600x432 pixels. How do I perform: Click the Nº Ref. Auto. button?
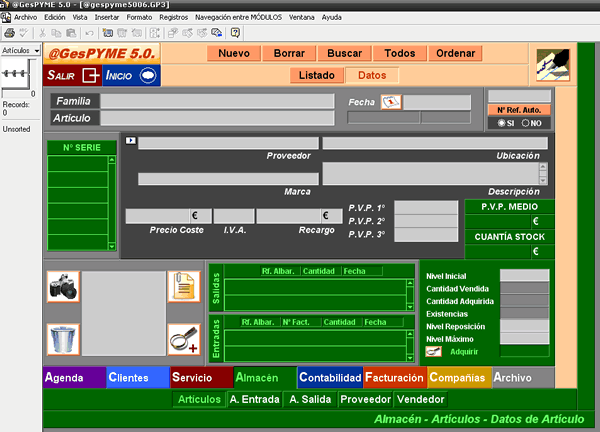(x=519, y=110)
